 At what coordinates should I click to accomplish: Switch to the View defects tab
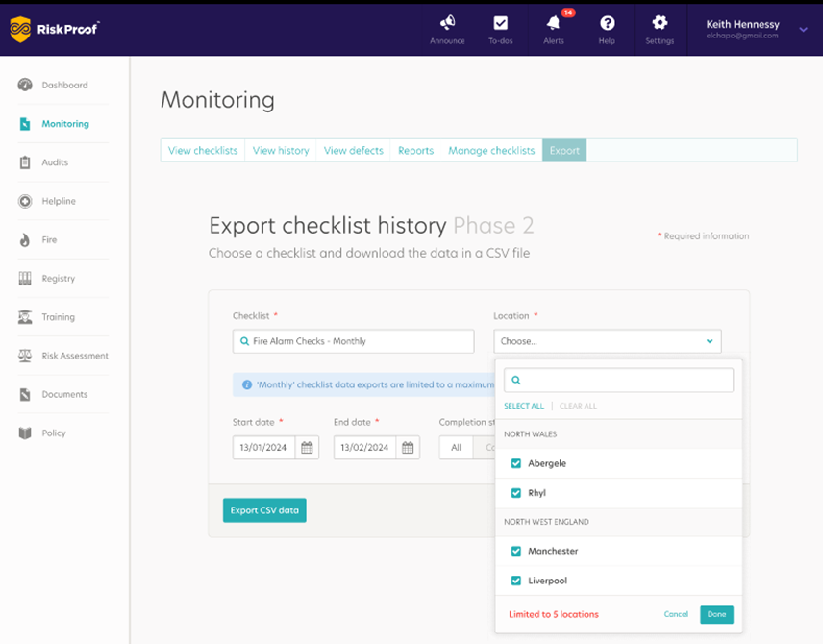(353, 150)
